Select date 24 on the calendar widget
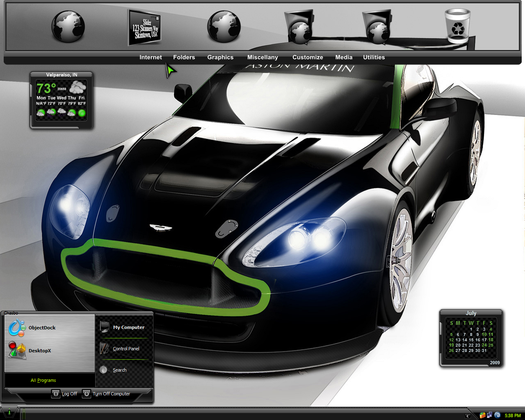 coord(484,345)
